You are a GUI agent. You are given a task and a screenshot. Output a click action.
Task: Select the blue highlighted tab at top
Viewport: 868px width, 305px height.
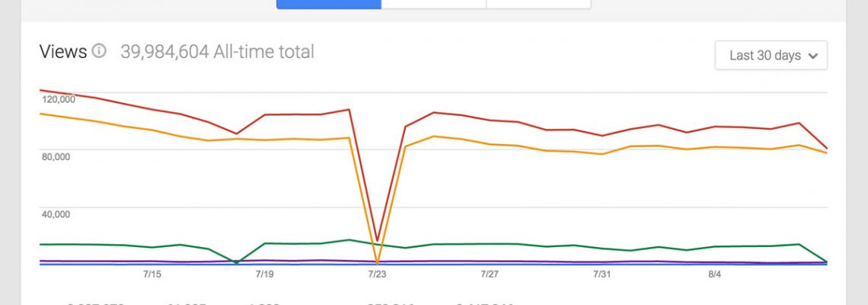pos(328,4)
